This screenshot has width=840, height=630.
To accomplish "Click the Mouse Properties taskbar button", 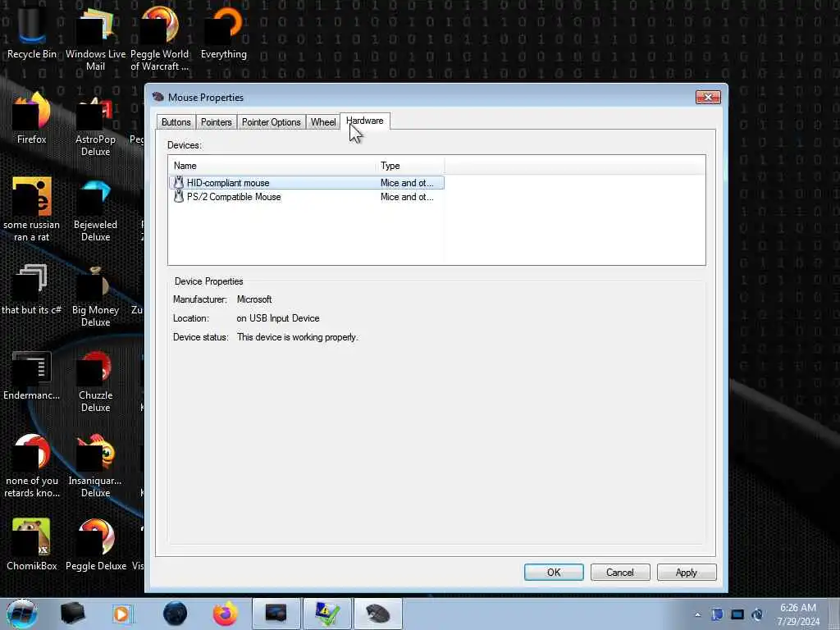I will pyautogui.click(x=377, y=614).
